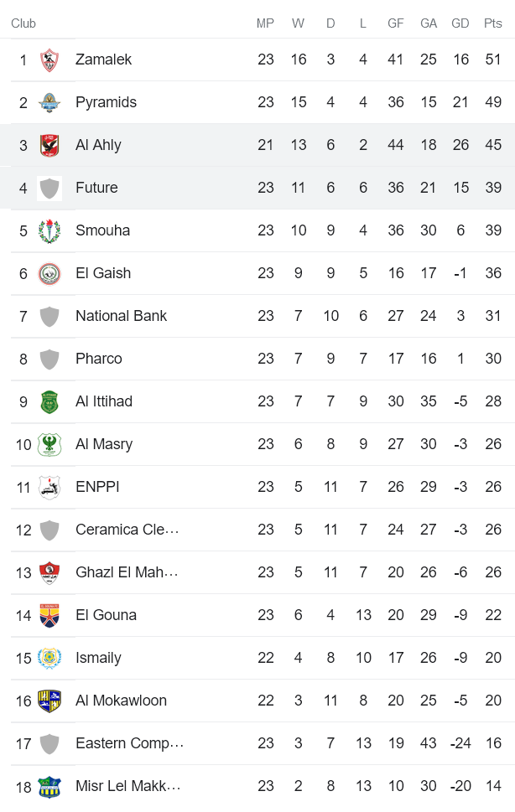Image resolution: width=515 pixels, height=812 pixels.
Task: Click the Zamalek club crest
Action: point(50,59)
